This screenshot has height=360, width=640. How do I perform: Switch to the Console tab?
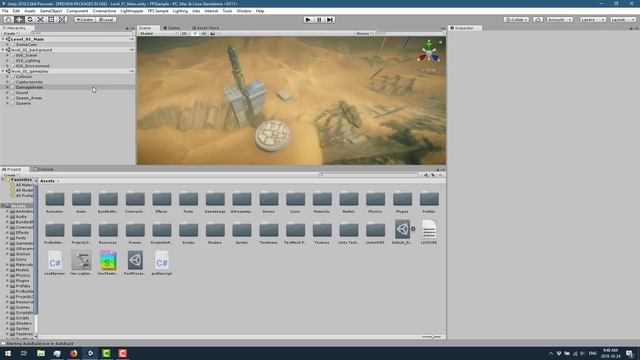point(43,169)
